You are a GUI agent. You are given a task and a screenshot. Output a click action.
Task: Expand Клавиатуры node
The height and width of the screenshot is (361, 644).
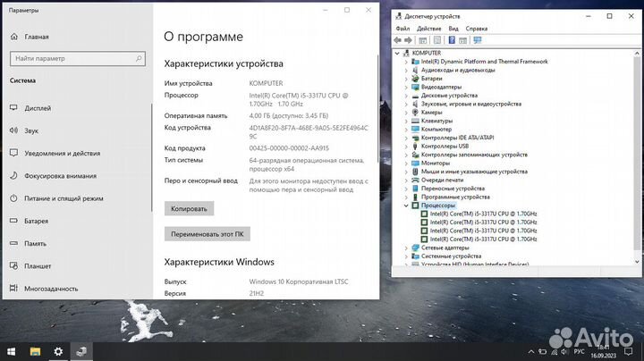406,121
